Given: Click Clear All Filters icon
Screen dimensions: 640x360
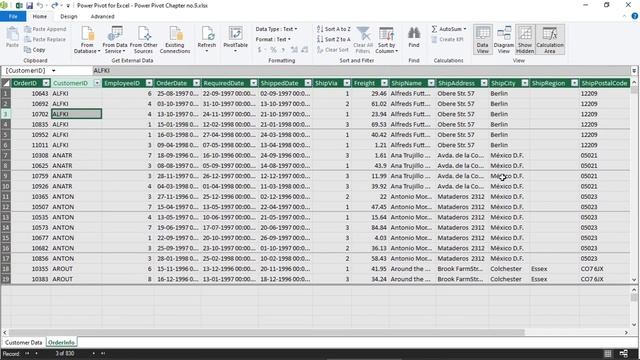Looking at the screenshot, I should tap(362, 40).
